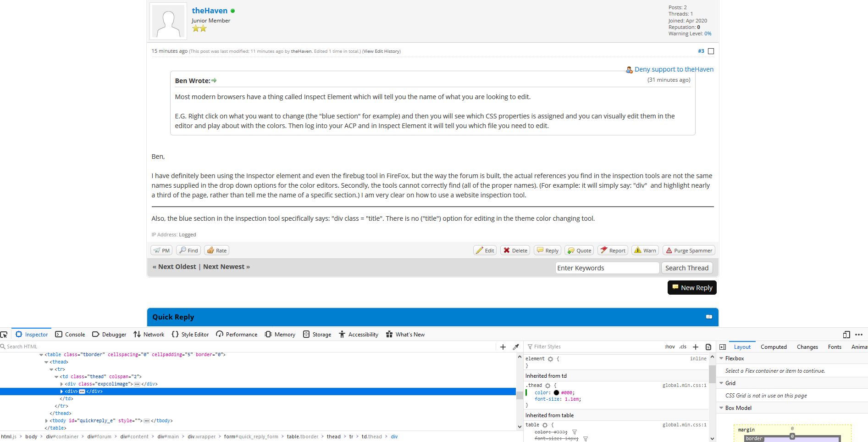Open the Memory tab

(x=280, y=335)
